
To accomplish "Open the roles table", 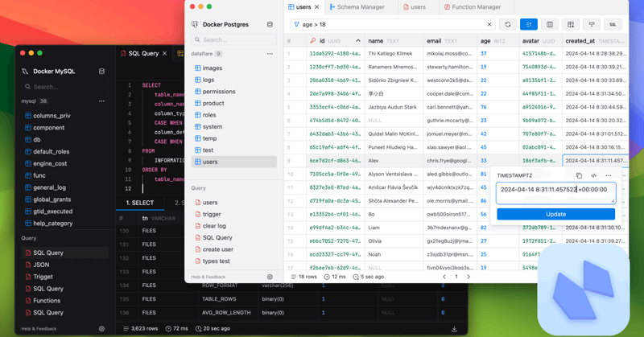I will point(233,115).
